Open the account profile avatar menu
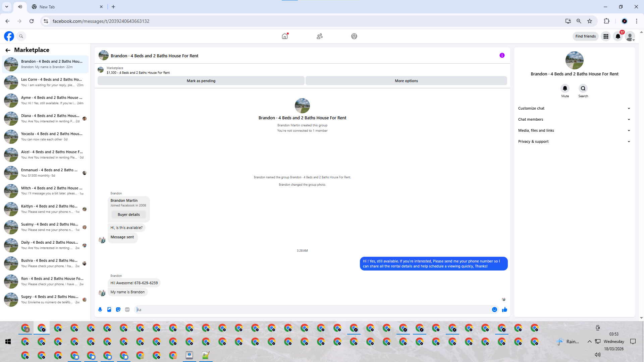 tap(630, 36)
